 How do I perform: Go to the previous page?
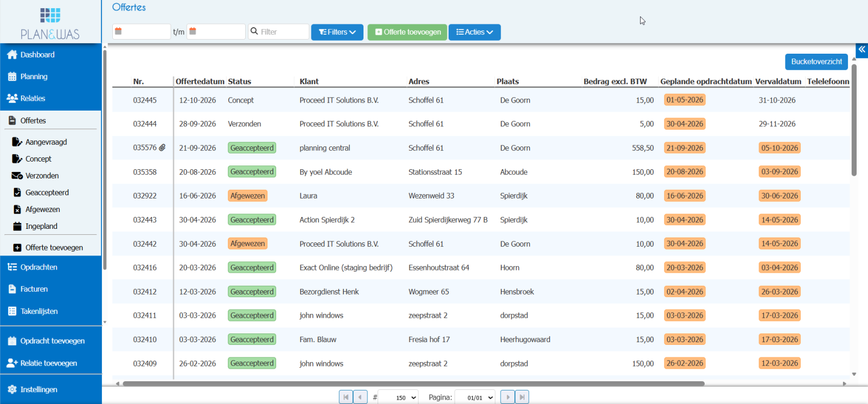tap(360, 397)
